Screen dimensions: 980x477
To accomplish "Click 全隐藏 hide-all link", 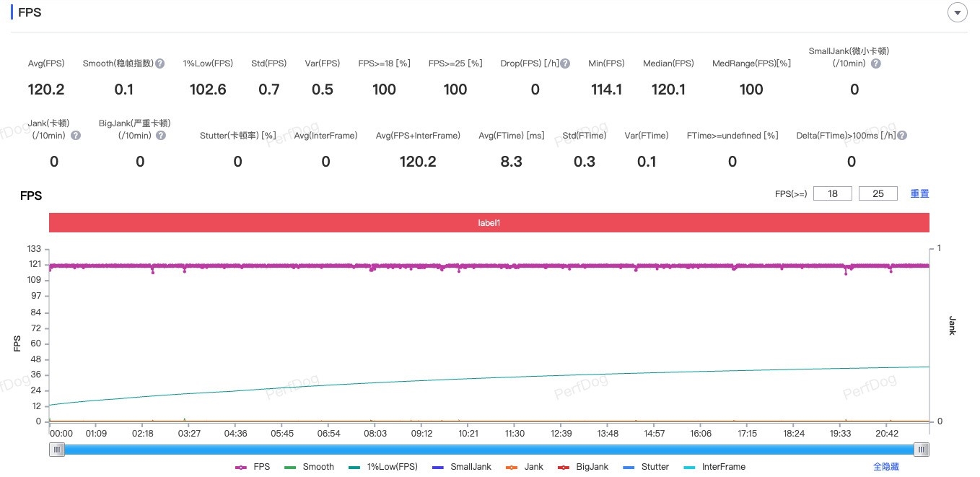I will click(x=886, y=467).
